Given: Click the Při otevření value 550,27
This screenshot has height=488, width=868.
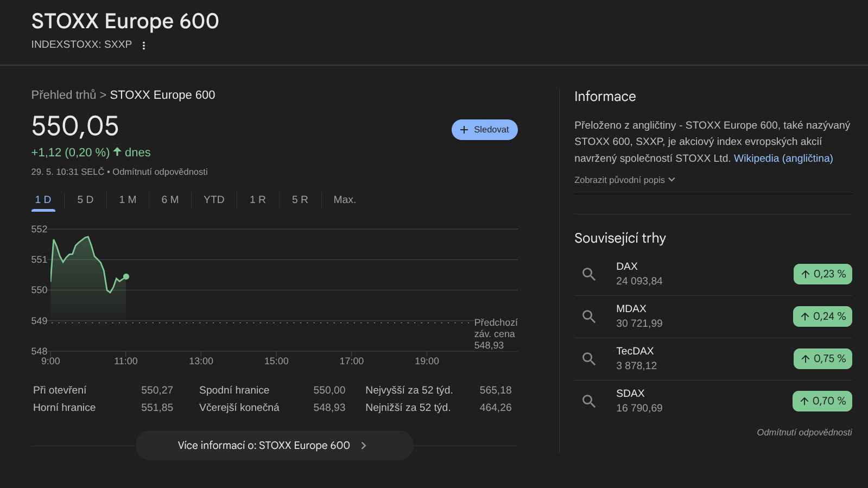Looking at the screenshot, I should pyautogui.click(x=157, y=390).
